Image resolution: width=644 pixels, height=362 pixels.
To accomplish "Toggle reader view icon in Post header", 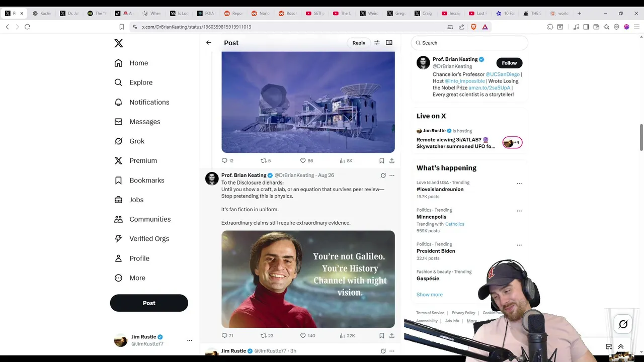I will (389, 43).
